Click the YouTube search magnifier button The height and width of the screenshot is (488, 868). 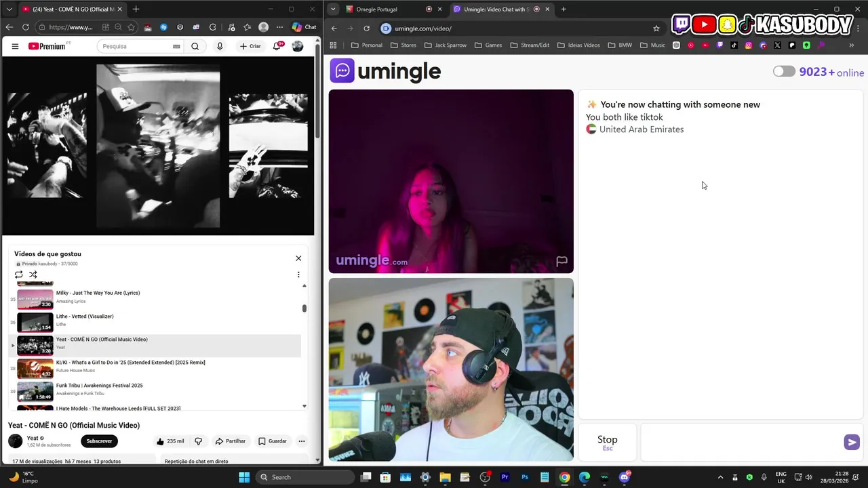pos(195,46)
